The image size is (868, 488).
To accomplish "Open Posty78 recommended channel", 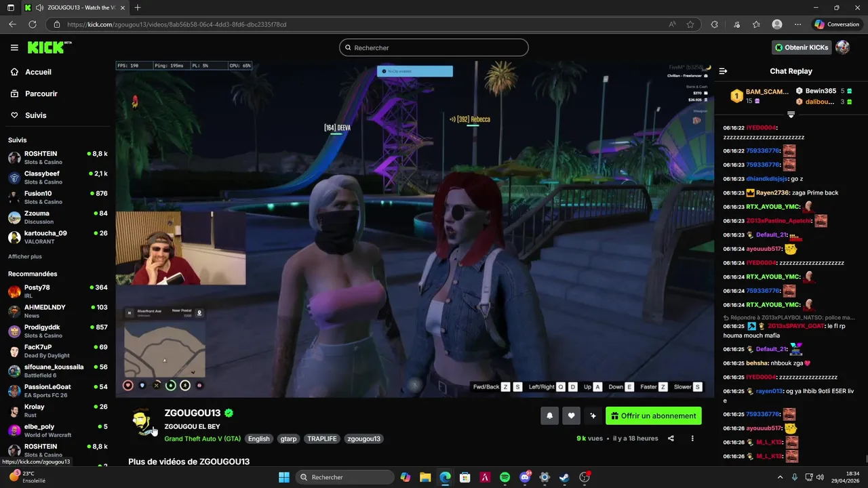I will pos(58,291).
